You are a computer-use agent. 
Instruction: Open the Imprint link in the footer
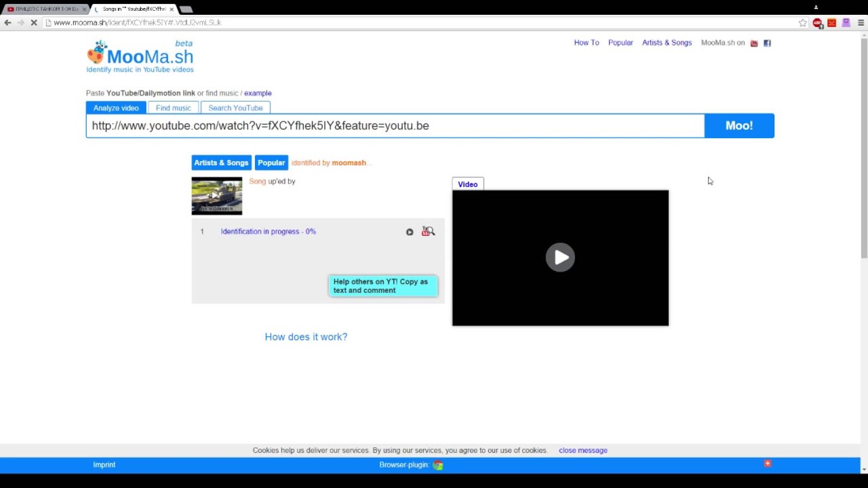click(x=104, y=465)
